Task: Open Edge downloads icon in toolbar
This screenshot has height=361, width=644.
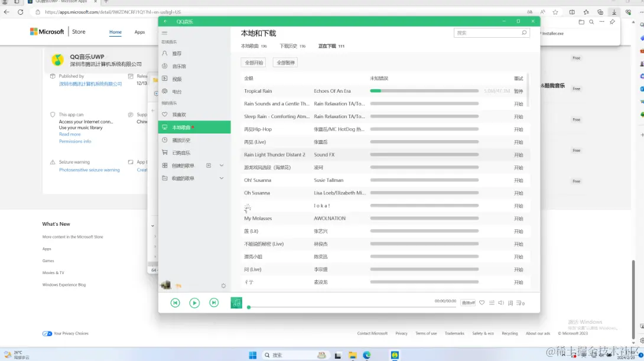Action: pos(614,12)
